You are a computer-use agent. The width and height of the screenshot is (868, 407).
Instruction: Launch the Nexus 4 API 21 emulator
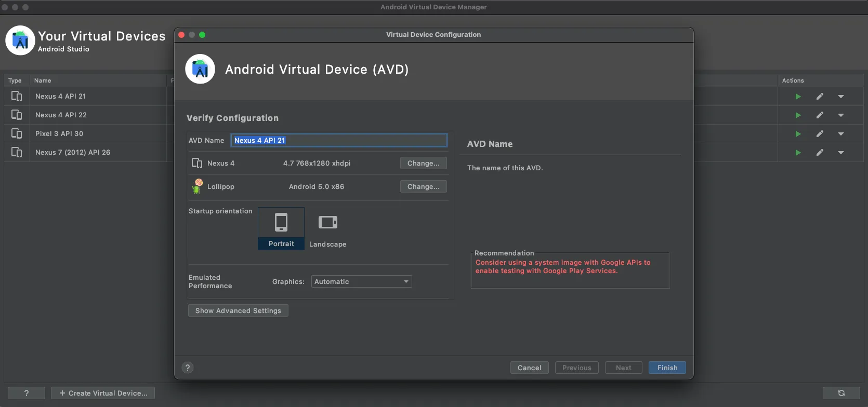[798, 97]
